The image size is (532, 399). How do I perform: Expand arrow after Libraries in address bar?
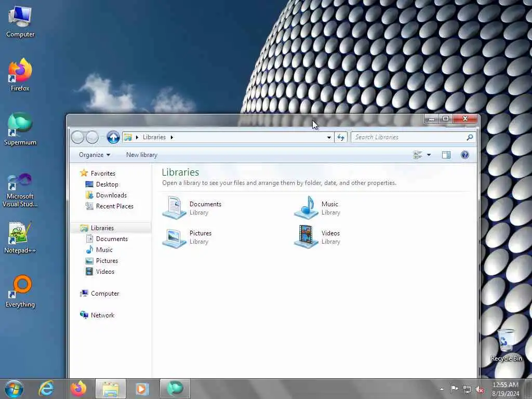click(171, 137)
